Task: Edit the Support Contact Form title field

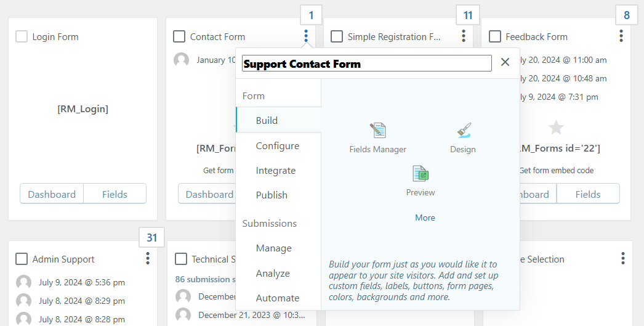Action: pyautogui.click(x=366, y=63)
